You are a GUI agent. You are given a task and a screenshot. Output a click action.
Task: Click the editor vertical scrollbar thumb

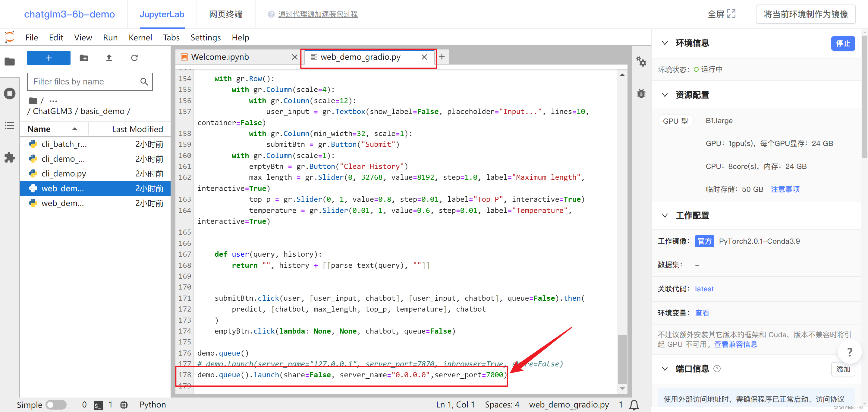coord(622,359)
